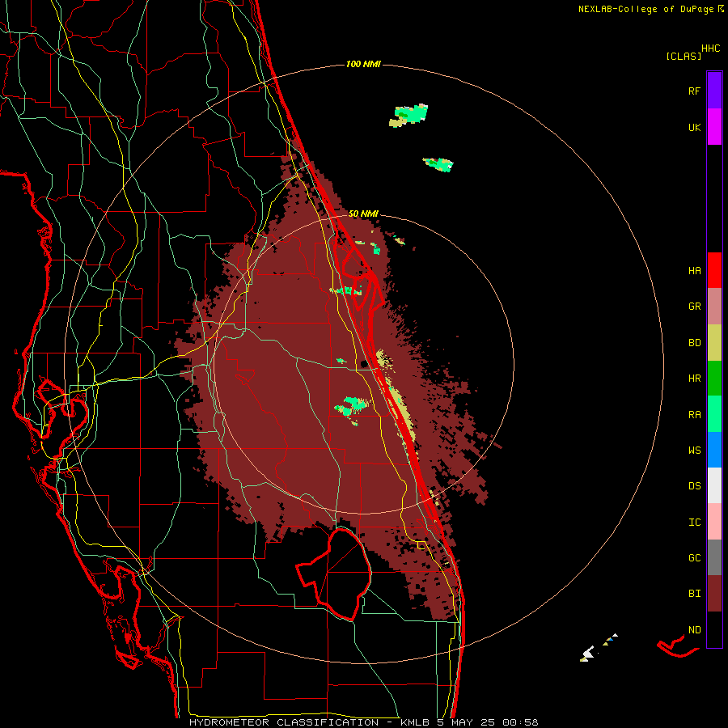This screenshot has width=728, height=728.
Task: Click the ND legend label
Action: click(x=694, y=630)
